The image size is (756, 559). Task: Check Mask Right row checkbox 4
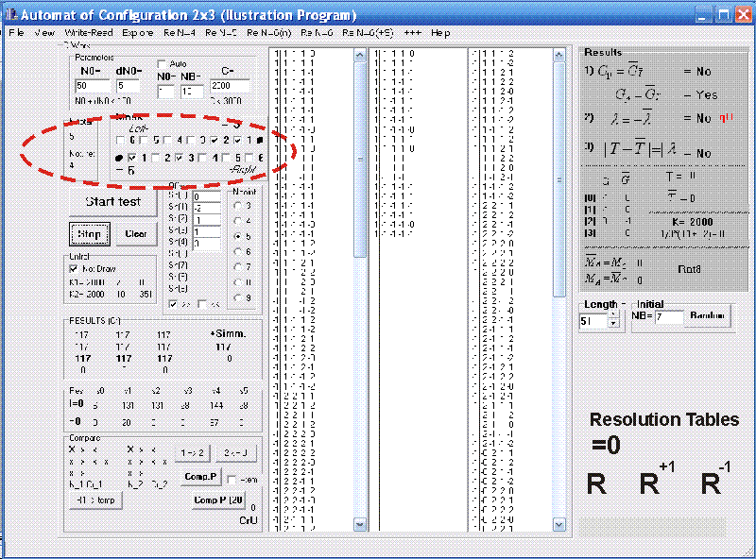tap(202, 158)
